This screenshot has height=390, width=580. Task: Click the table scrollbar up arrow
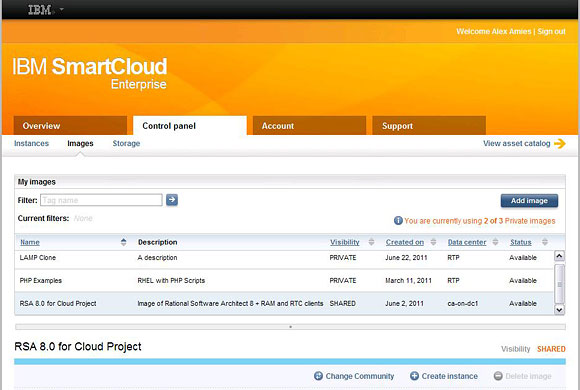[559, 256]
